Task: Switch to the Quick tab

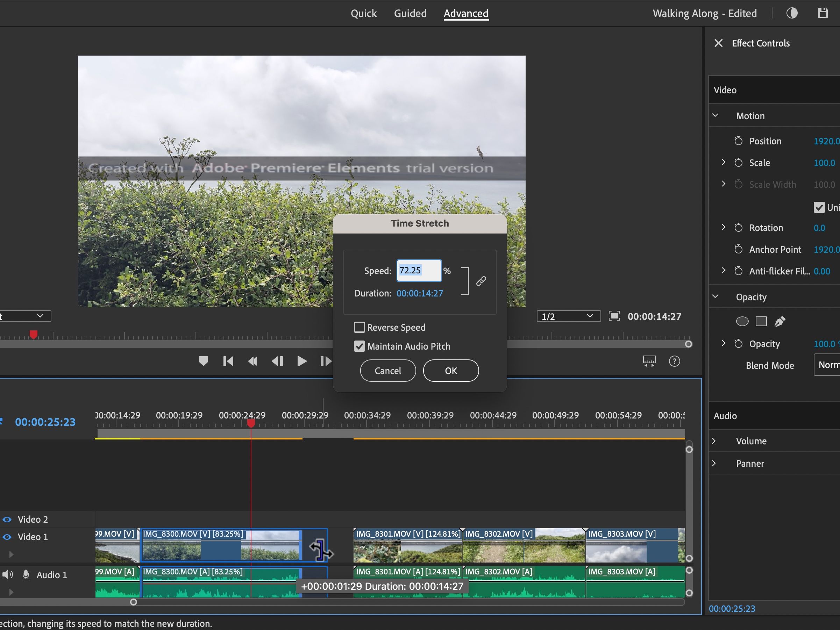Action: [363, 14]
